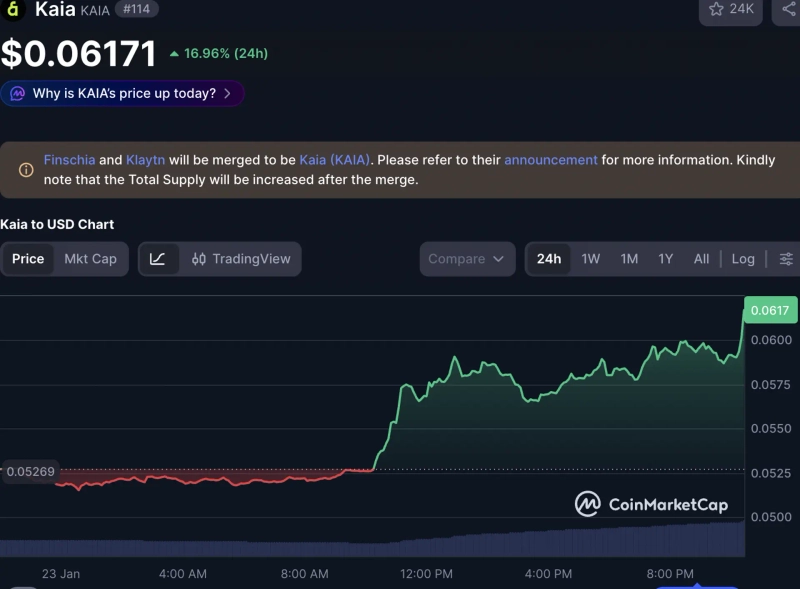The width and height of the screenshot is (800, 589).
Task: Expand 'Why is KAIA's price up today?'
Action: point(123,93)
